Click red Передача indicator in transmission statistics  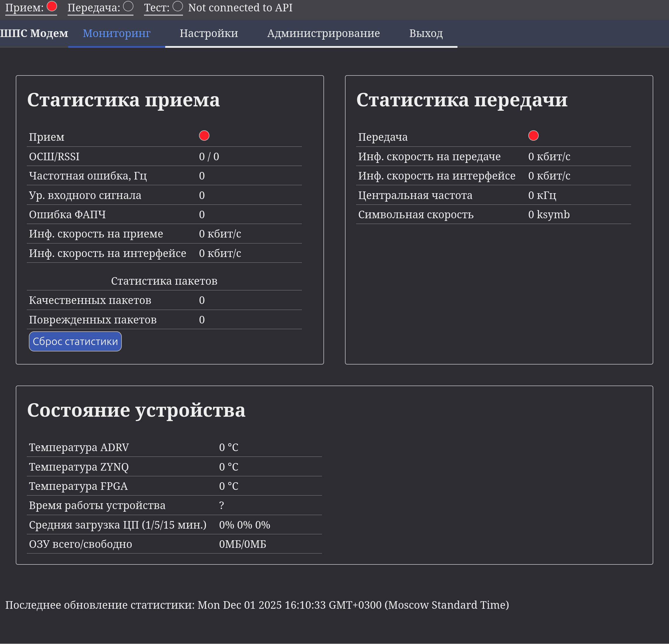point(533,136)
